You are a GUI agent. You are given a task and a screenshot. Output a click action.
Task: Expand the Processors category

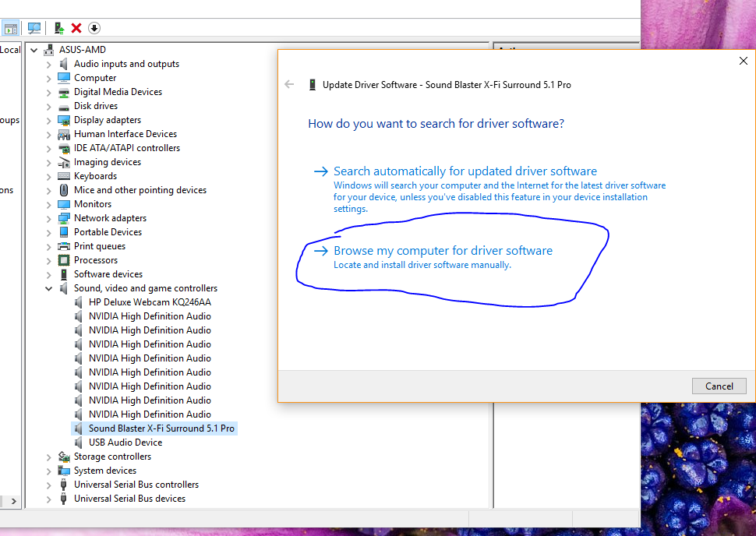pyautogui.click(x=48, y=260)
